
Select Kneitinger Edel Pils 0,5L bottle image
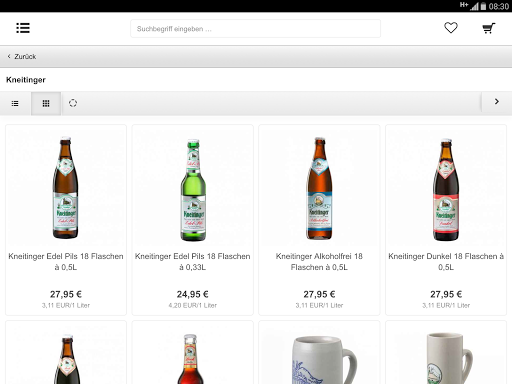pyautogui.click(x=66, y=187)
